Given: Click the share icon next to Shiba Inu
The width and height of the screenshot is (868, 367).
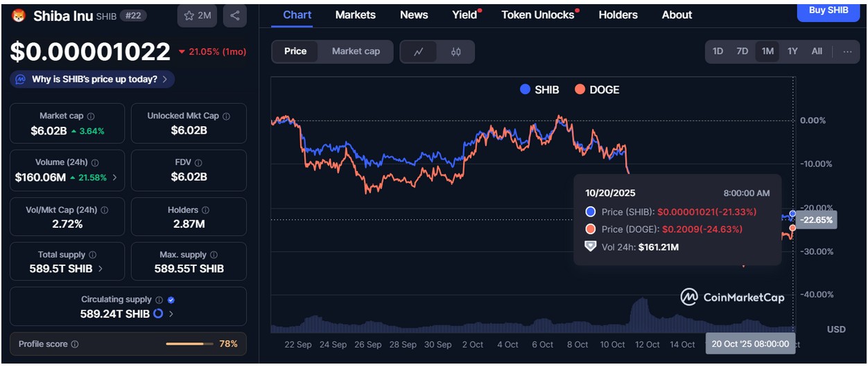Looking at the screenshot, I should (x=234, y=15).
